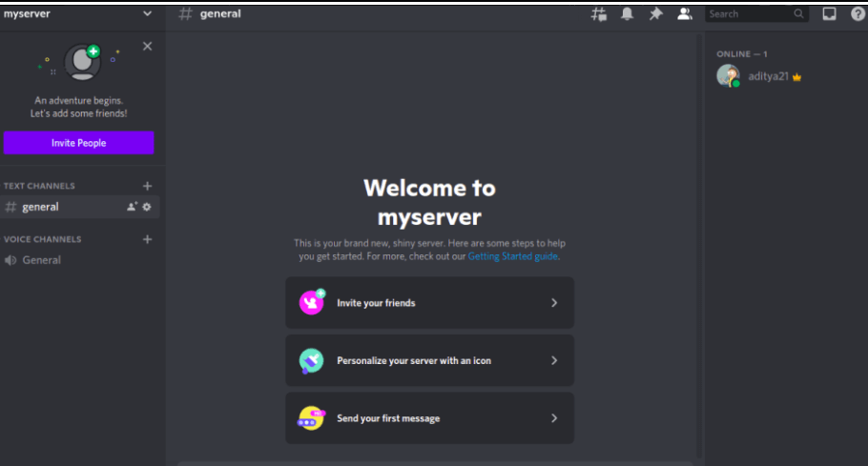The height and width of the screenshot is (466, 868).
Task: Click Send your first message card
Action: coord(429,418)
